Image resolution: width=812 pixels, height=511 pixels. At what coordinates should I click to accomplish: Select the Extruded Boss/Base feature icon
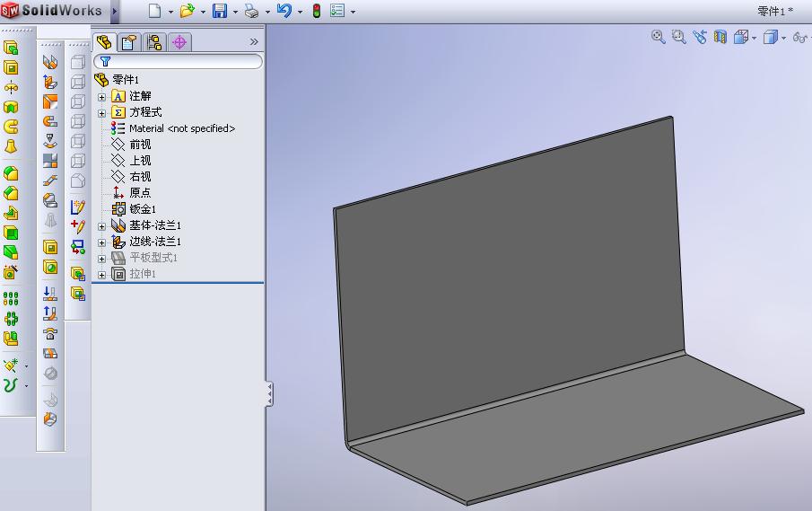(x=11, y=48)
